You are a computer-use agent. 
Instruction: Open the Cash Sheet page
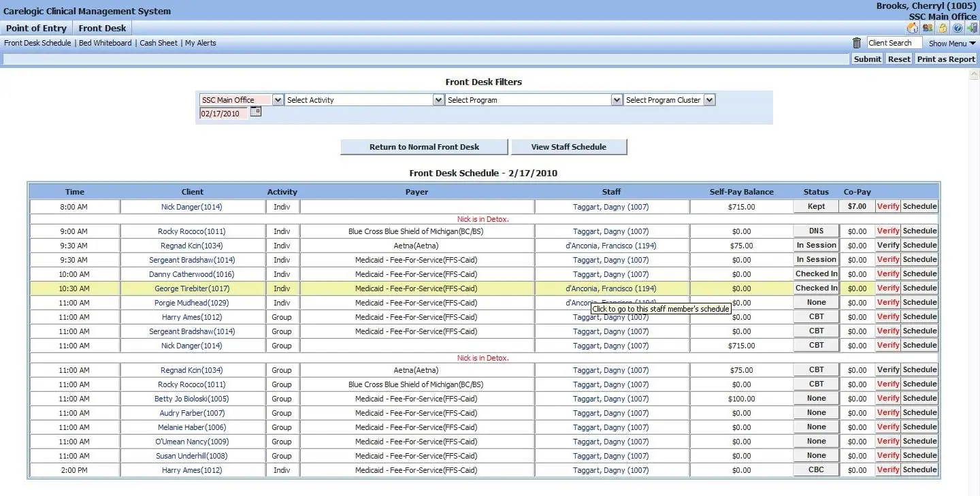[158, 42]
